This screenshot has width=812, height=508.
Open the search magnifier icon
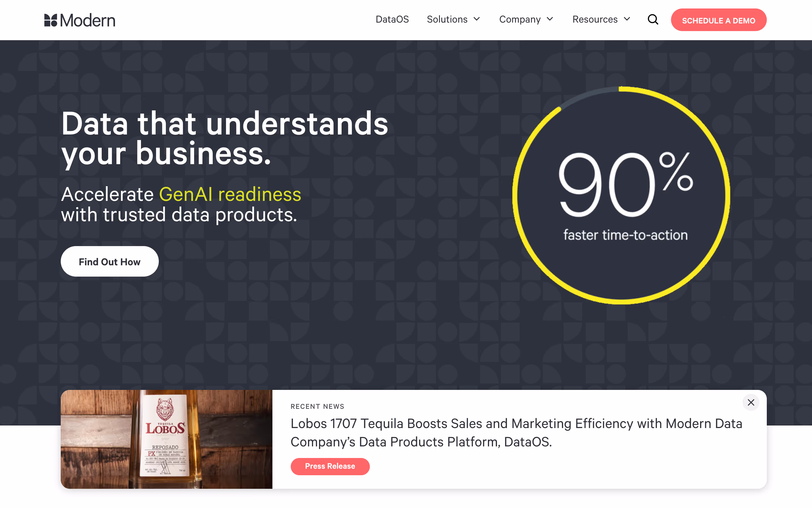[653, 19]
